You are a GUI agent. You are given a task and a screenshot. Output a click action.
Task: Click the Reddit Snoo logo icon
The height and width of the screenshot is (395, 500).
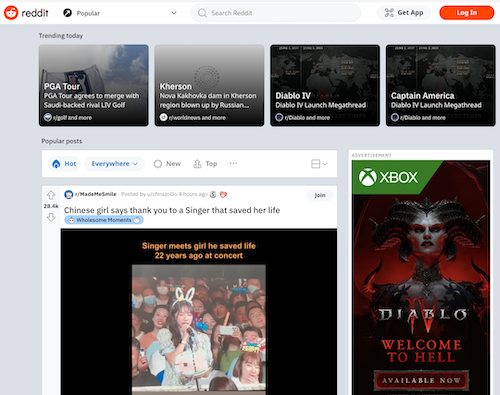pos(11,13)
